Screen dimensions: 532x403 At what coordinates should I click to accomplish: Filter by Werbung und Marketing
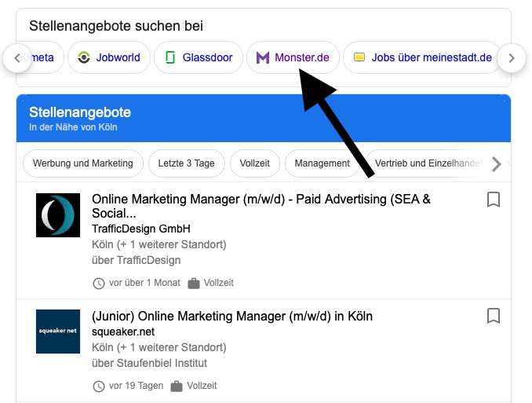point(83,163)
